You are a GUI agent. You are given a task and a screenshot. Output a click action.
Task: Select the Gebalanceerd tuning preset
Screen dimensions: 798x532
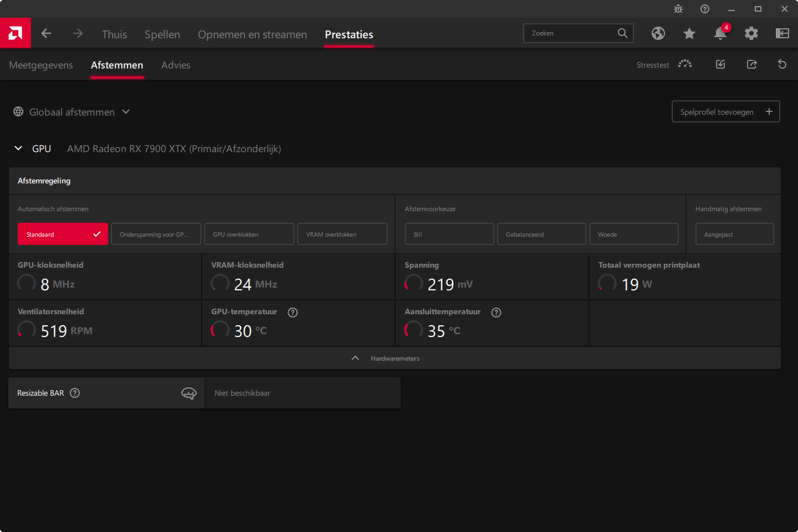[x=541, y=234]
